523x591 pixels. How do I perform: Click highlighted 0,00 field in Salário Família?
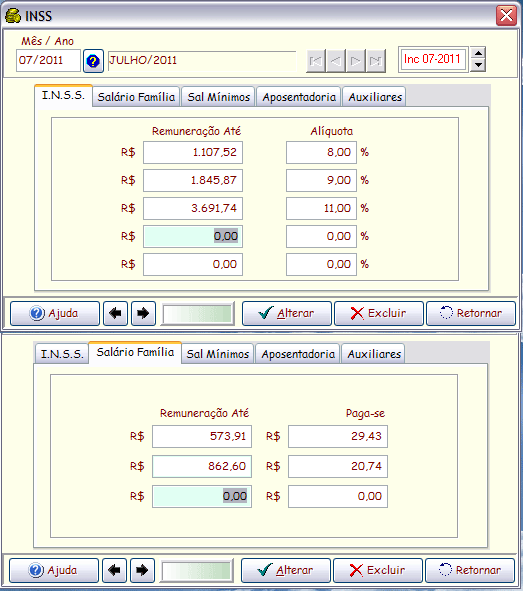(202, 496)
